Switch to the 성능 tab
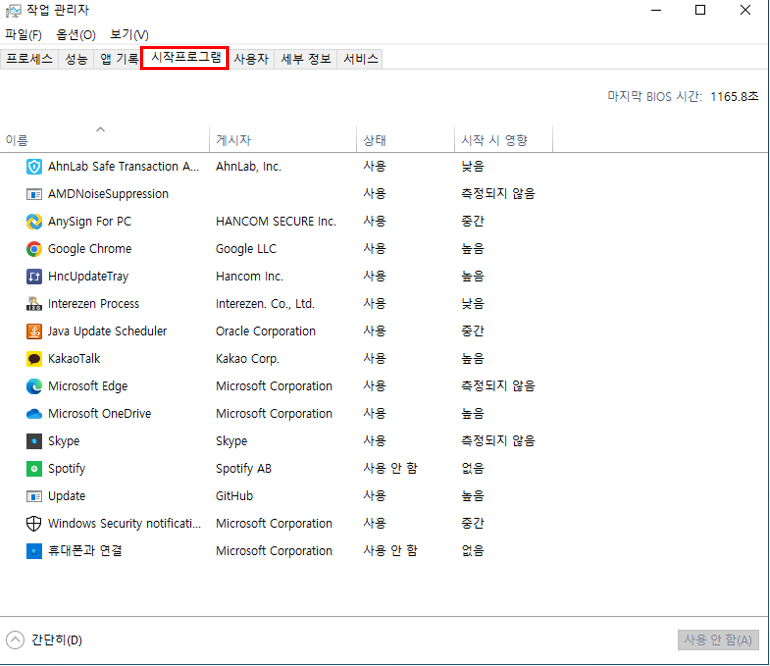The image size is (770, 666). [76, 59]
